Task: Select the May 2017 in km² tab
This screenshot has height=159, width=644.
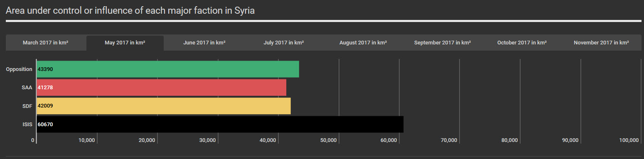Action: [x=125, y=43]
